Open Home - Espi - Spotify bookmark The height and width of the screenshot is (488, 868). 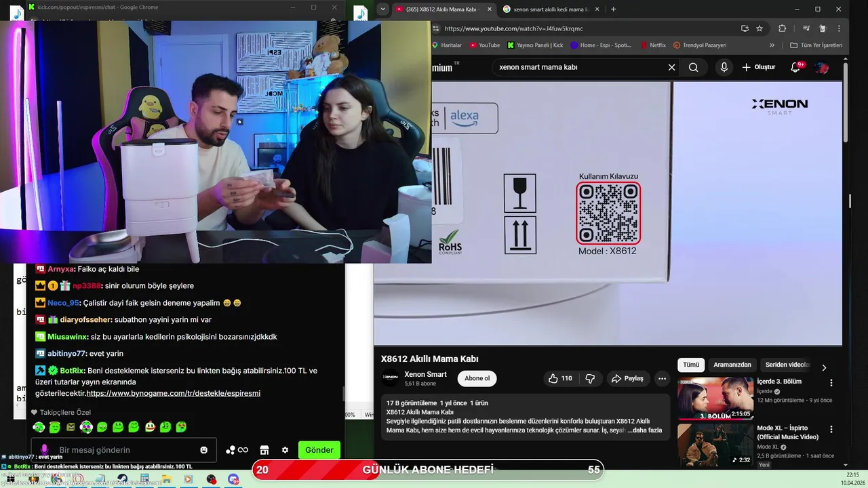(x=601, y=45)
